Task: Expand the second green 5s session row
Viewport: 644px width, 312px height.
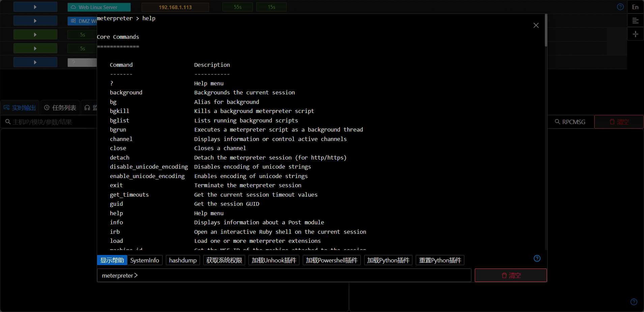Action: point(35,48)
